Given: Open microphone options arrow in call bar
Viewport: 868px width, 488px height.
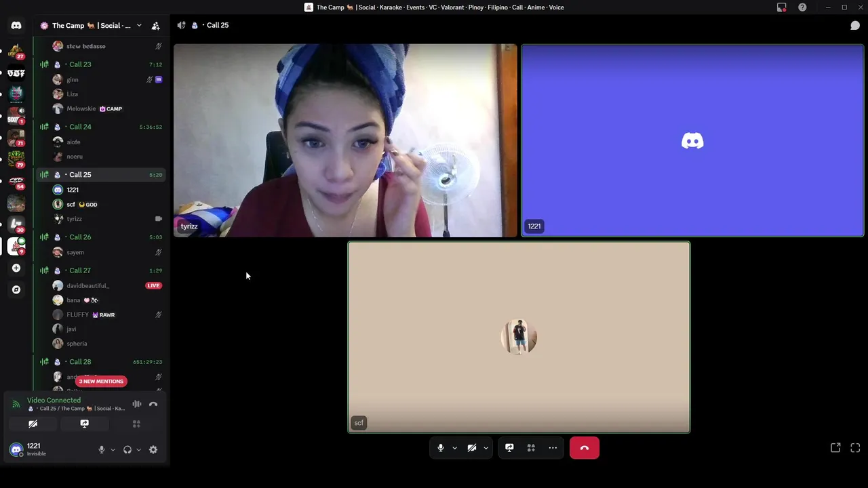Looking at the screenshot, I should click(454, 448).
